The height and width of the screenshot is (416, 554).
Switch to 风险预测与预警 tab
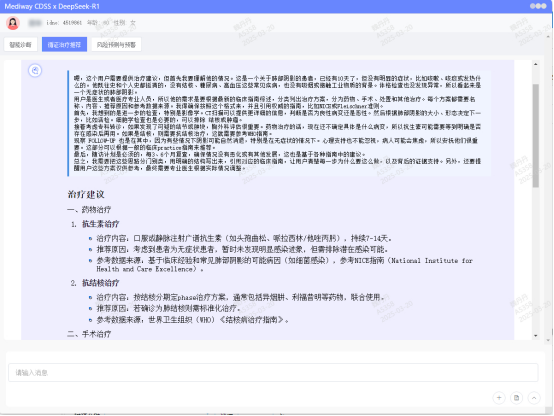[116, 45]
